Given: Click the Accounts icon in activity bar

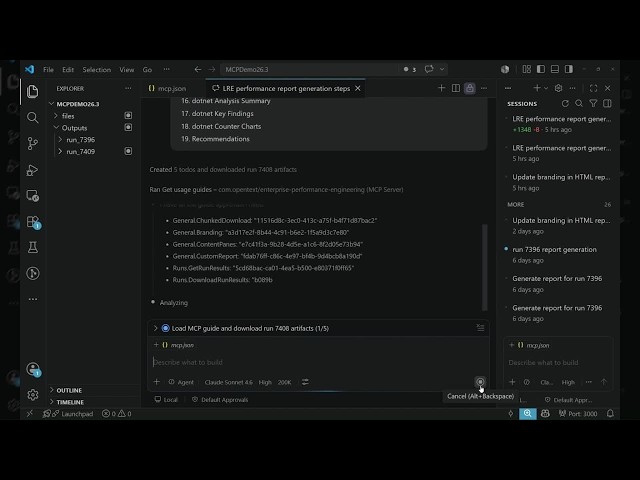Looking at the screenshot, I should click(x=33, y=369).
